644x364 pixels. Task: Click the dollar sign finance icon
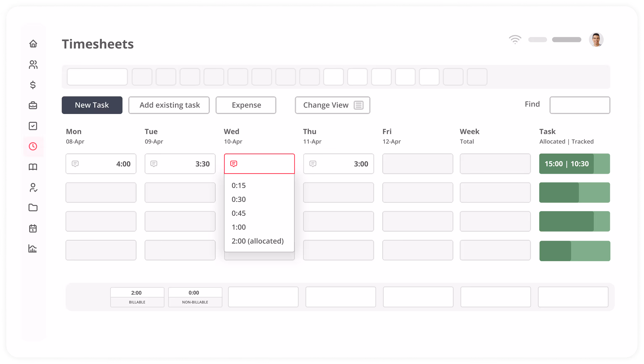[33, 85]
